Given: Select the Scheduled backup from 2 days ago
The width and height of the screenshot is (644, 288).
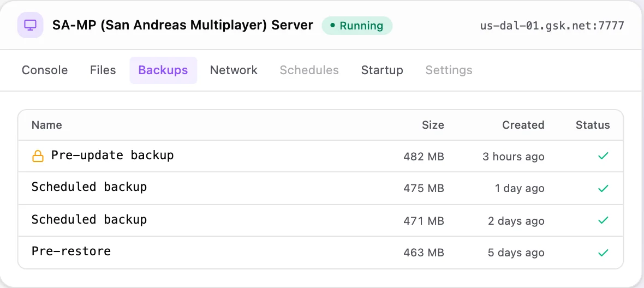Looking at the screenshot, I should click(89, 219).
